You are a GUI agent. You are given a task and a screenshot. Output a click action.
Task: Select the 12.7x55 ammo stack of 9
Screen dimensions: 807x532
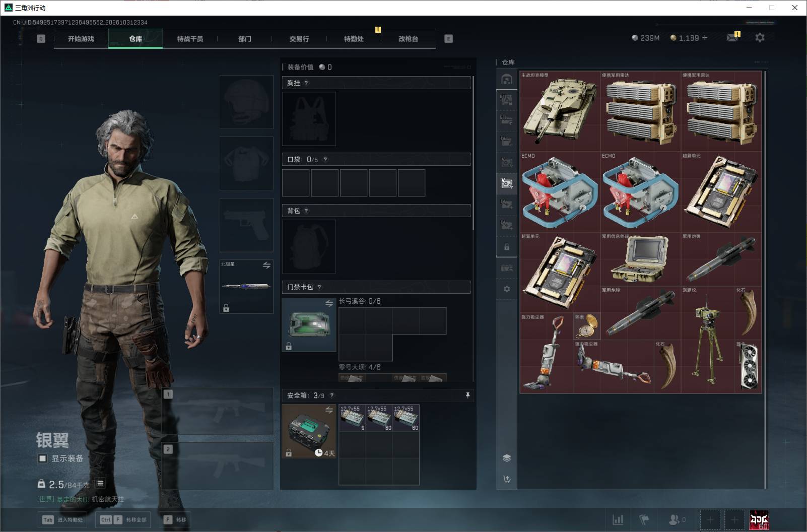coord(352,418)
